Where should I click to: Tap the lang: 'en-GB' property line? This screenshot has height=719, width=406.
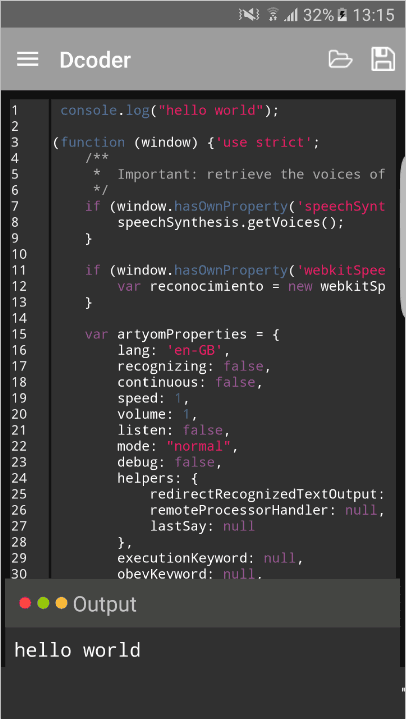(x=173, y=351)
